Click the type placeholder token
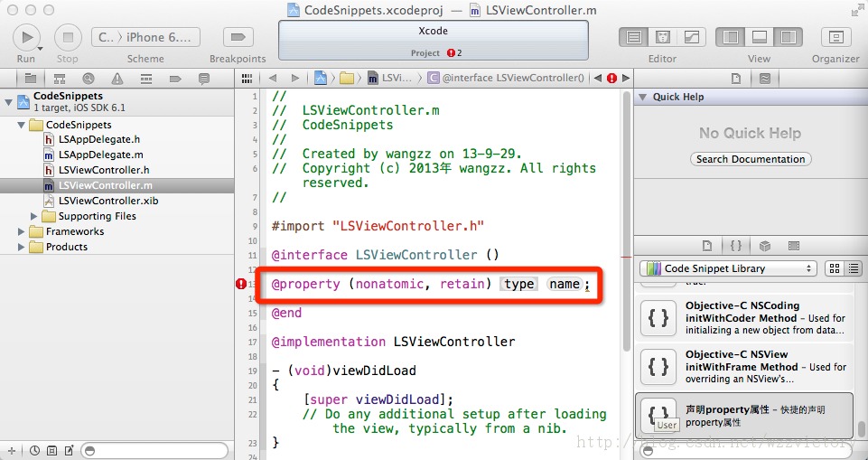 518,284
